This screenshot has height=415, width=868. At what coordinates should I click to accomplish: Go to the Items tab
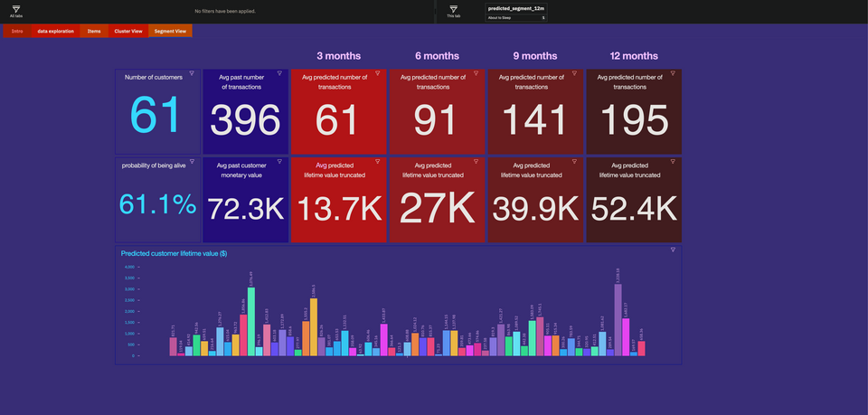[94, 31]
